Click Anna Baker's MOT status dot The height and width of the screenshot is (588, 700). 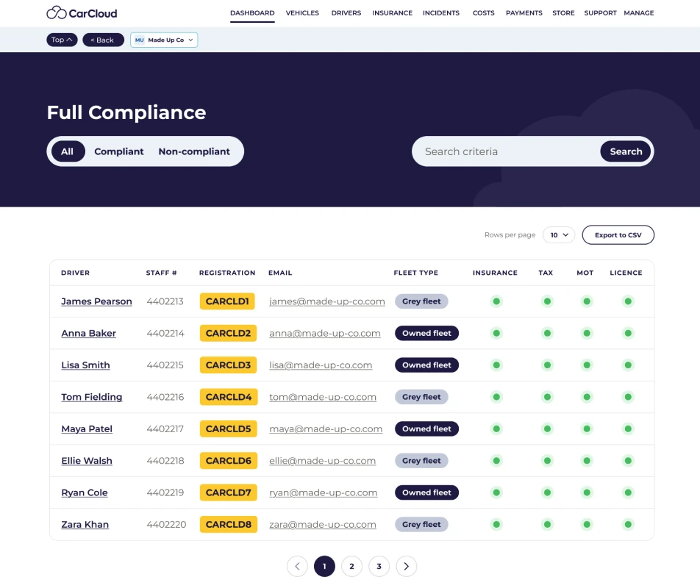[587, 333]
